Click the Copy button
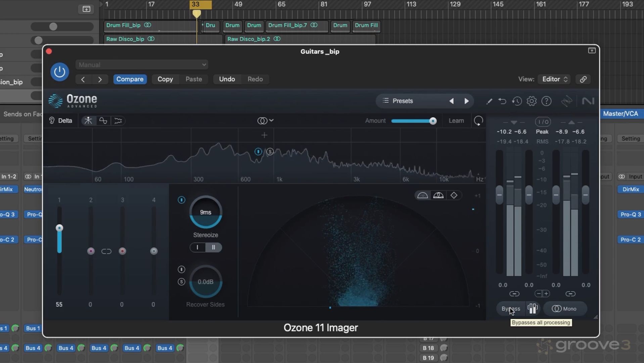The height and width of the screenshot is (363, 644). 165,79
